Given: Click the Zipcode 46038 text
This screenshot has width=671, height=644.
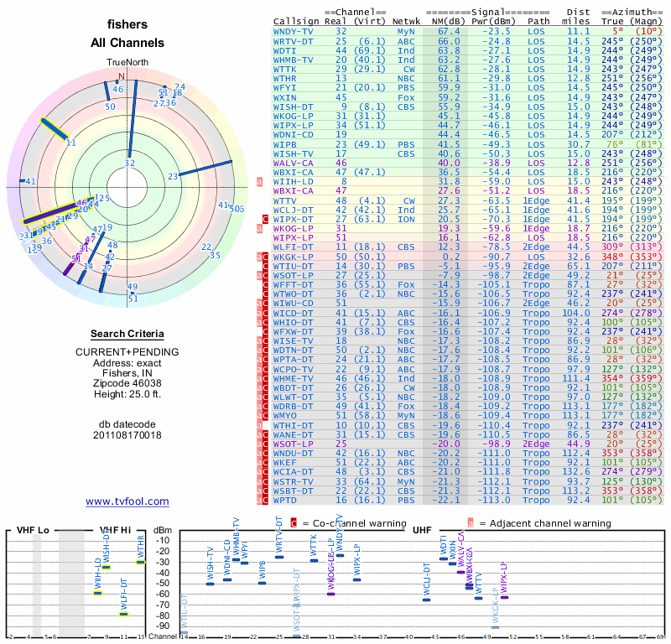Looking at the screenshot, I should pyautogui.click(x=127, y=383).
